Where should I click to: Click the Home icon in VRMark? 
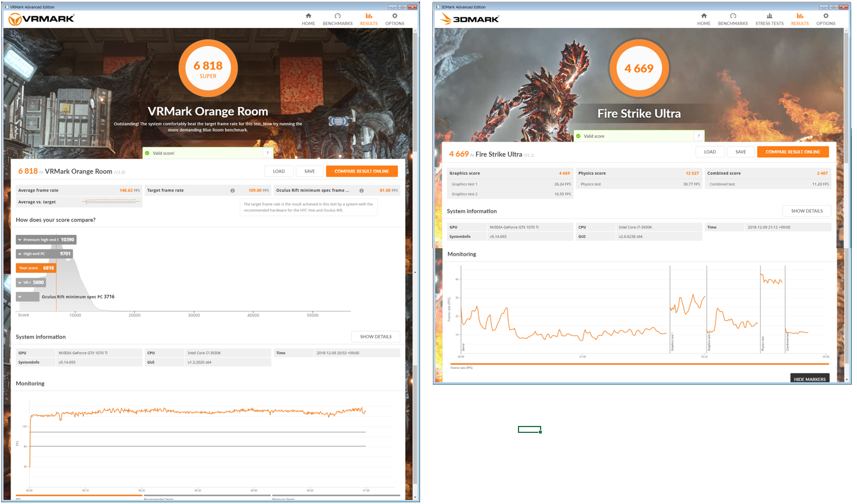pyautogui.click(x=308, y=16)
